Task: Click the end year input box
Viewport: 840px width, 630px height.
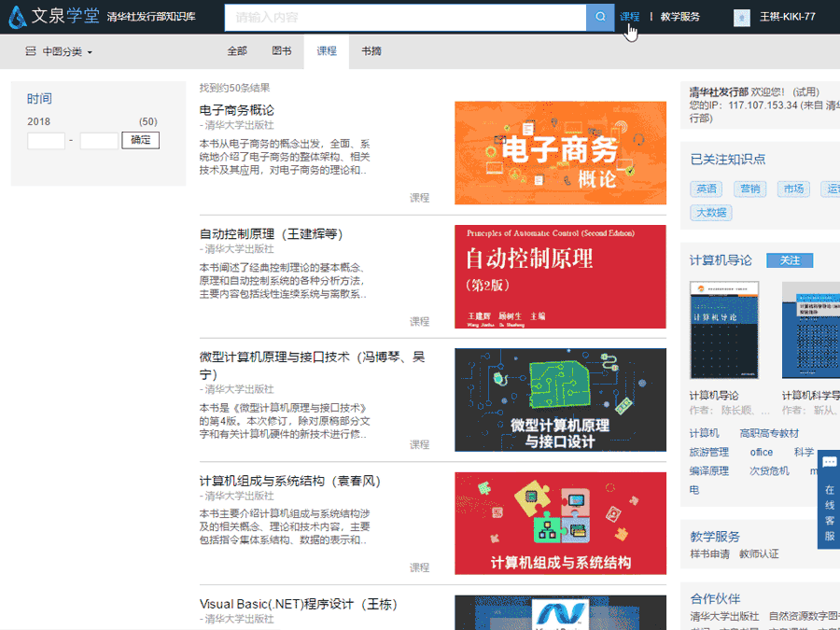Action: [x=99, y=141]
